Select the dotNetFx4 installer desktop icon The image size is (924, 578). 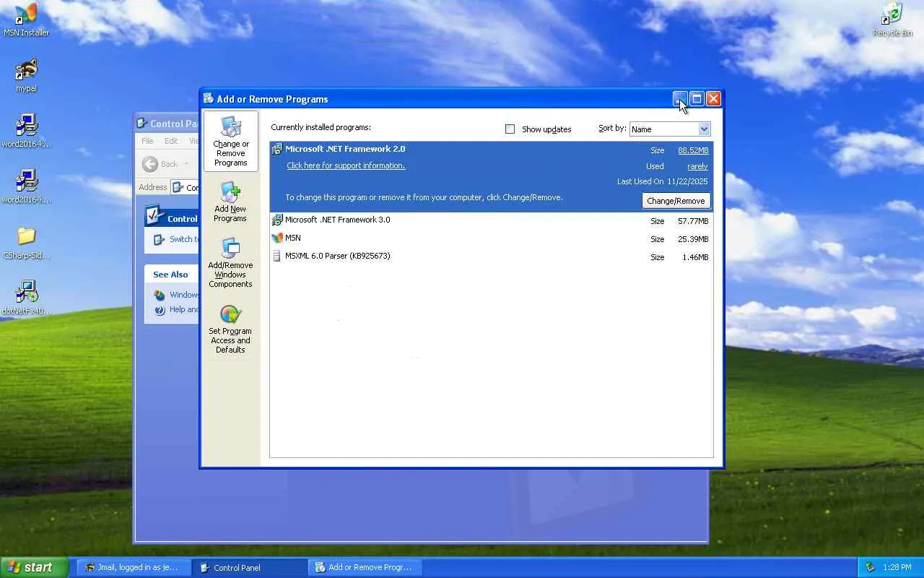tap(26, 298)
